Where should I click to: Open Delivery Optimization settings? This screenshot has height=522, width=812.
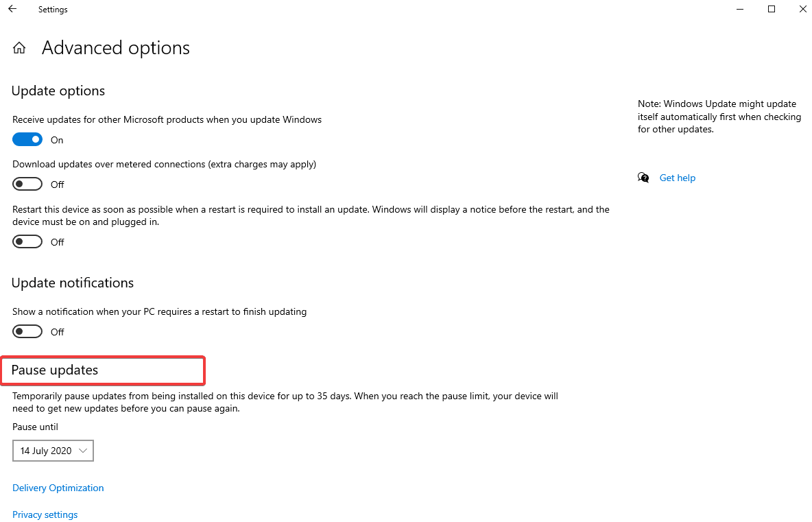[x=58, y=487]
